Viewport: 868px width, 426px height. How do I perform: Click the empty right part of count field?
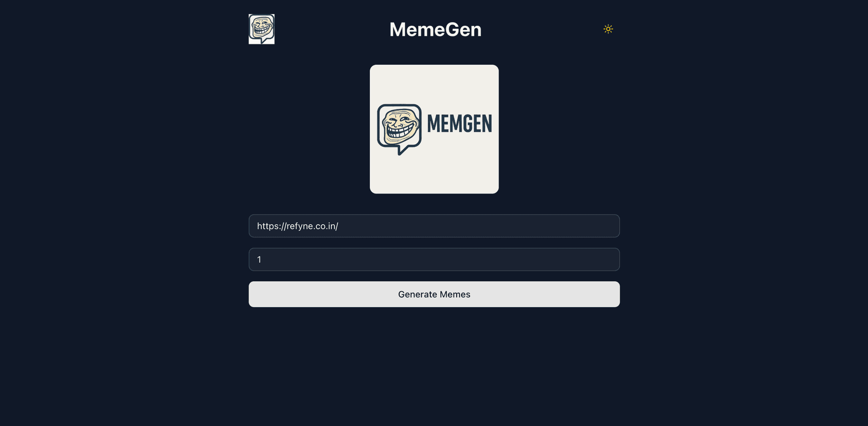coord(452,260)
